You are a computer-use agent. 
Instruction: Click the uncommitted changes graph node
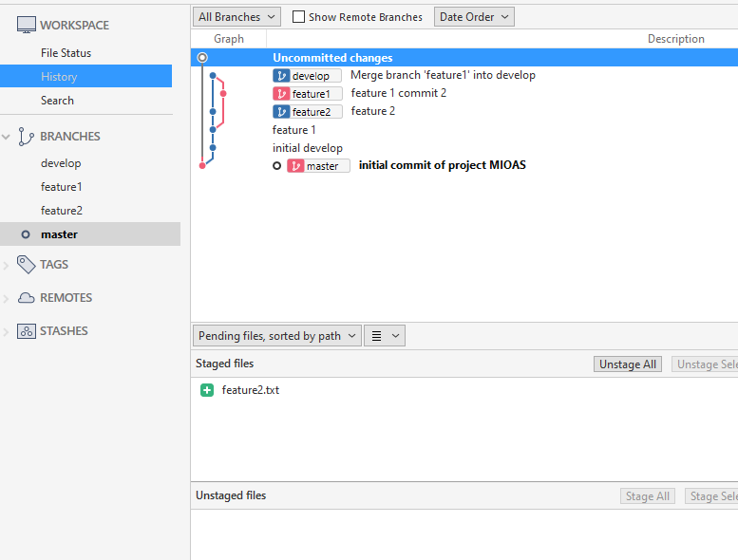[x=202, y=57]
